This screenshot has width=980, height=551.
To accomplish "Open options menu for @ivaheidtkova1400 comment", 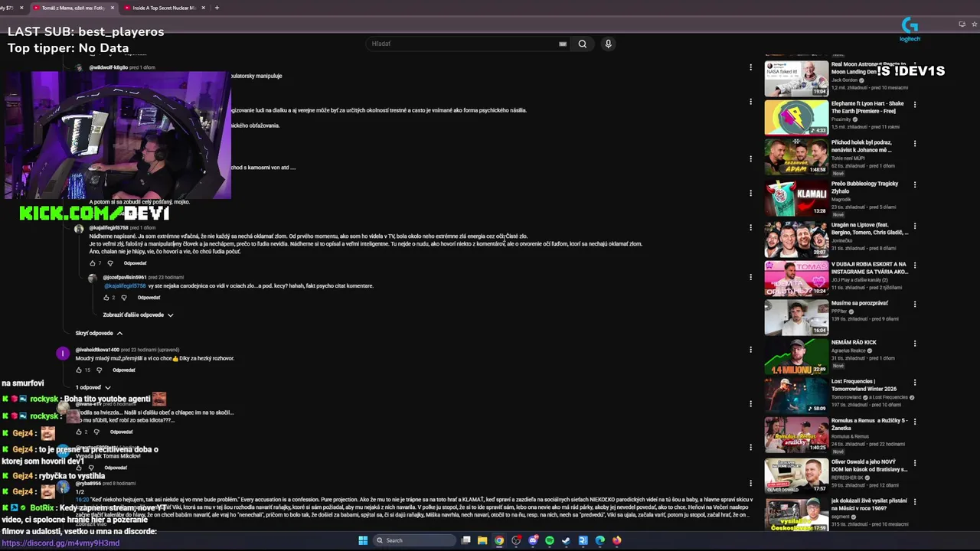I will tap(750, 350).
